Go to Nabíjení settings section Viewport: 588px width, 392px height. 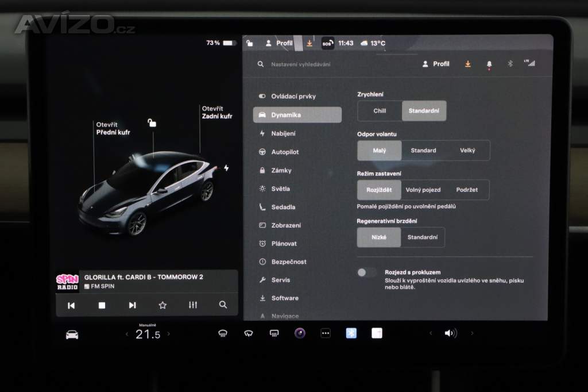coord(283,133)
